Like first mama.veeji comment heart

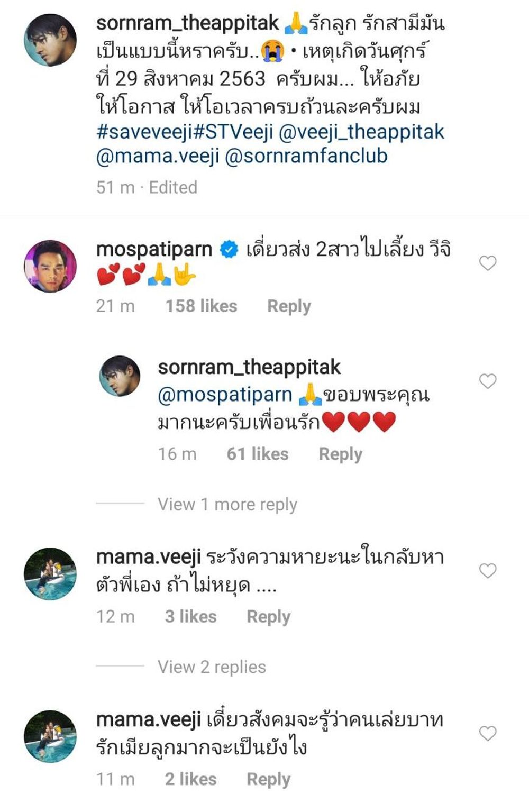(x=488, y=570)
